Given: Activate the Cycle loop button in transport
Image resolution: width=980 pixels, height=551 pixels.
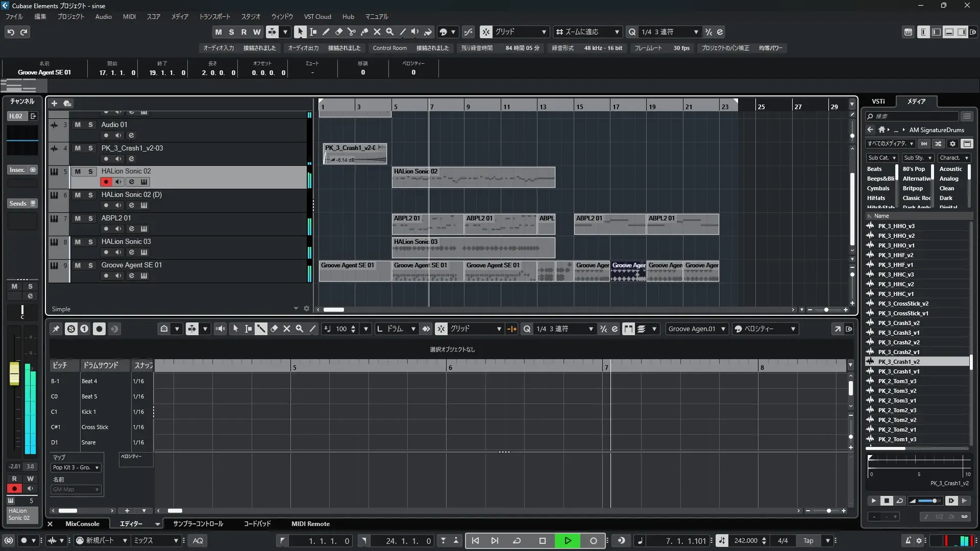Looking at the screenshot, I should click(517, 541).
